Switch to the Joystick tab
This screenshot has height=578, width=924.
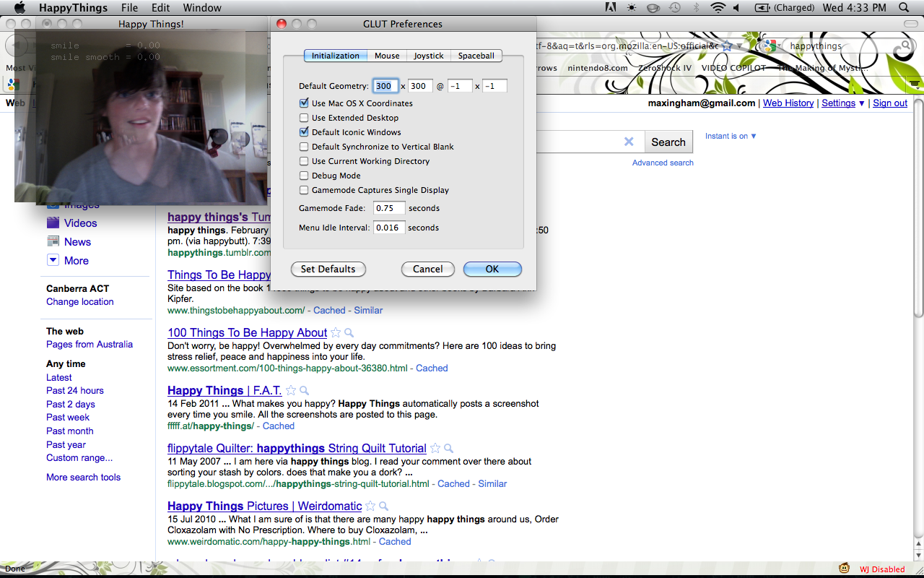429,56
